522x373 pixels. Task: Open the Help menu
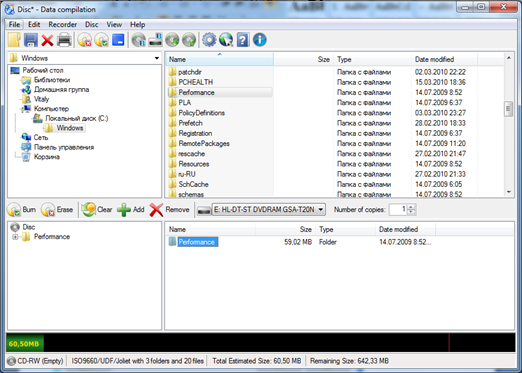[x=137, y=25]
